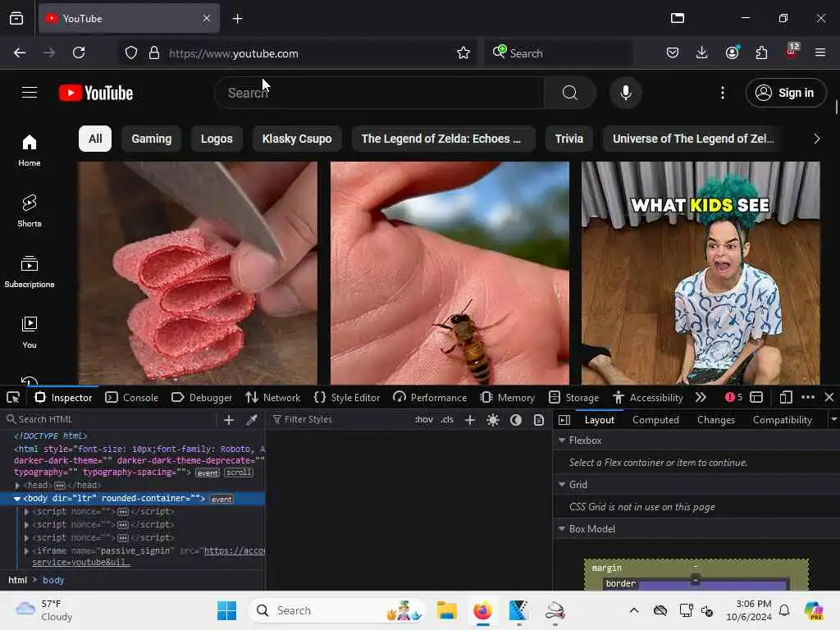Switch to the Computed sidebar tab
Screen dimensions: 840x630
(655, 420)
